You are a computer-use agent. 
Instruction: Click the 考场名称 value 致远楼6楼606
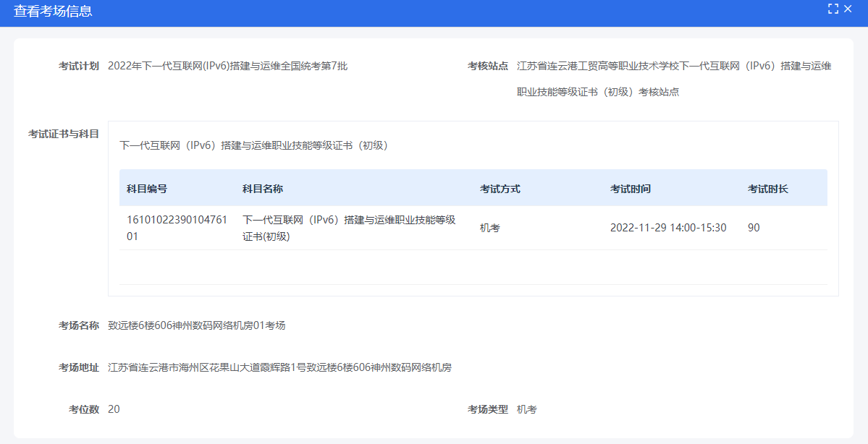click(196, 325)
